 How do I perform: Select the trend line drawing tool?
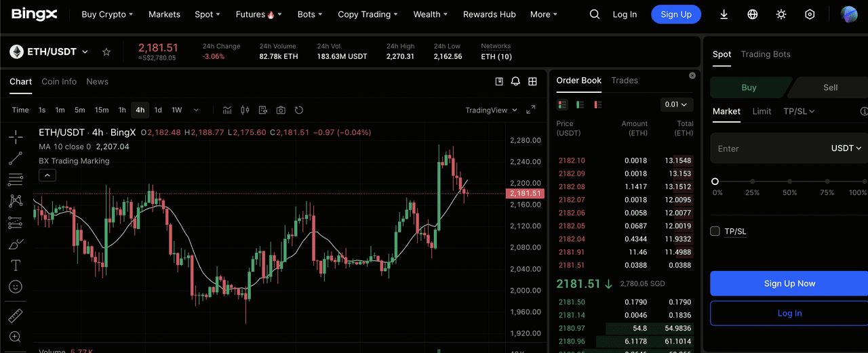point(15,159)
